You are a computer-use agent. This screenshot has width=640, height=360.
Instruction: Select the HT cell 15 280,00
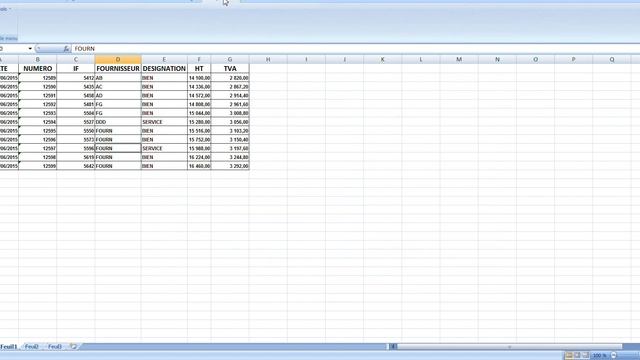[199, 122]
